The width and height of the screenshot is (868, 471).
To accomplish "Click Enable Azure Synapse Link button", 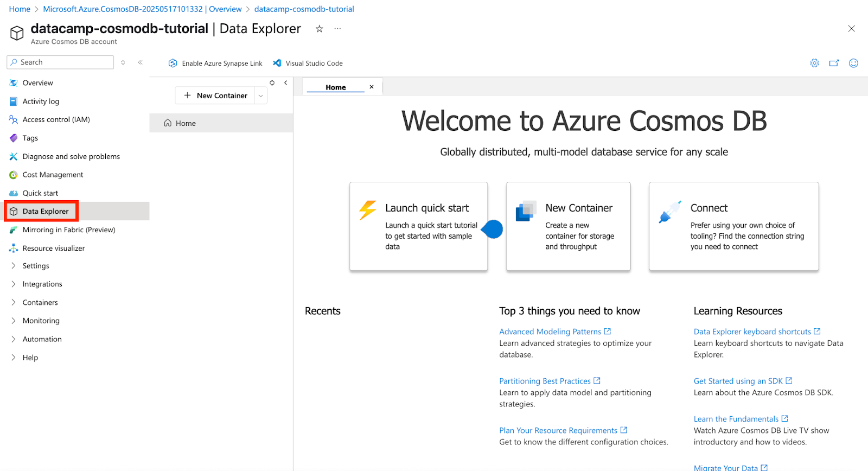I will tap(215, 63).
